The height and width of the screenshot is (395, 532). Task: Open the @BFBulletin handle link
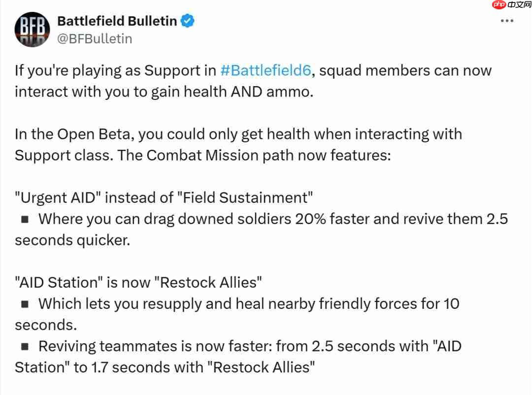95,39
